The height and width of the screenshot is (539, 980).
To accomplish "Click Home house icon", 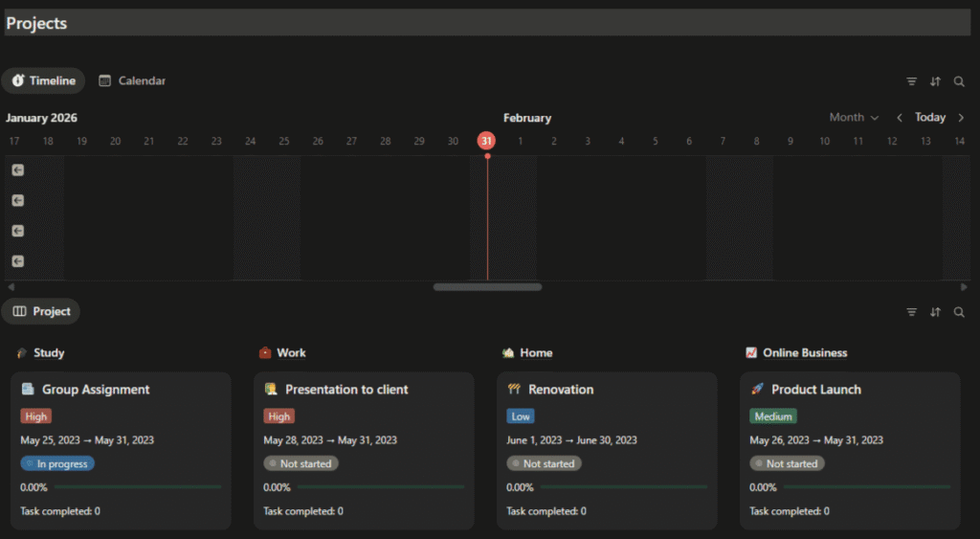I will [508, 352].
